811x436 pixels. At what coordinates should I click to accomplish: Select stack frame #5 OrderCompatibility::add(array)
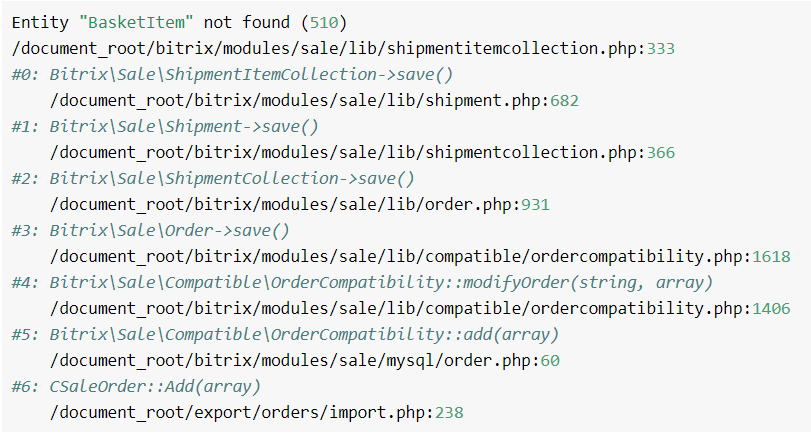[285, 335]
